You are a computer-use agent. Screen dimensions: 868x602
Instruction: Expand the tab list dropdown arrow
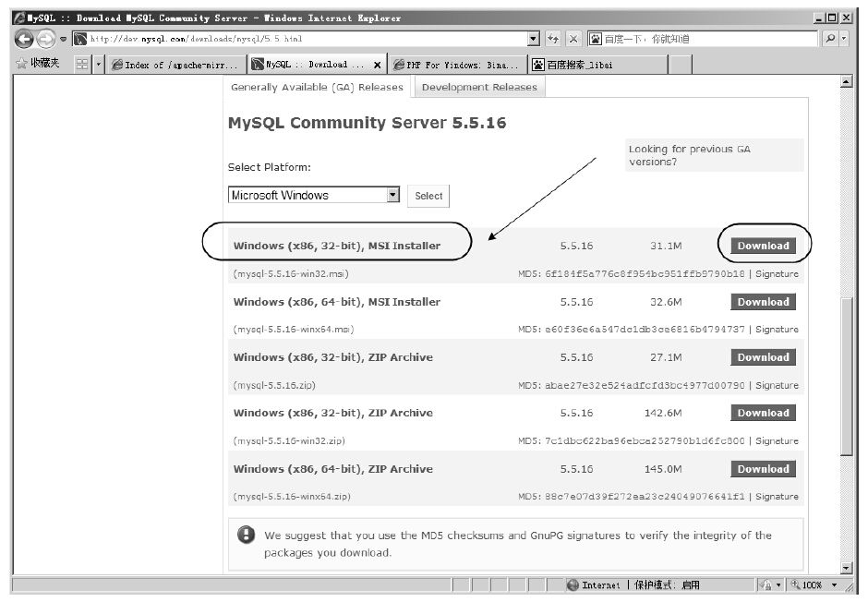point(99,65)
